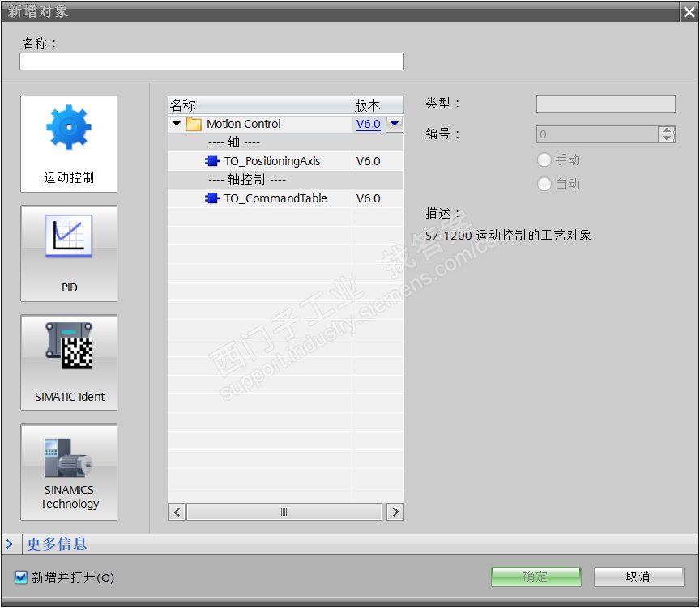Click the 名称 column header
Image resolution: width=700 pixels, height=608 pixels.
point(260,105)
